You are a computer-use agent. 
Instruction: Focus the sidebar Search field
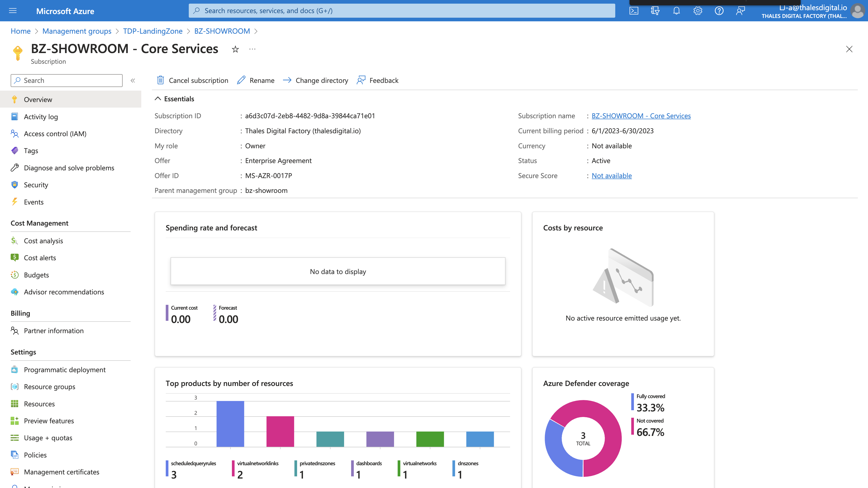tap(66, 80)
